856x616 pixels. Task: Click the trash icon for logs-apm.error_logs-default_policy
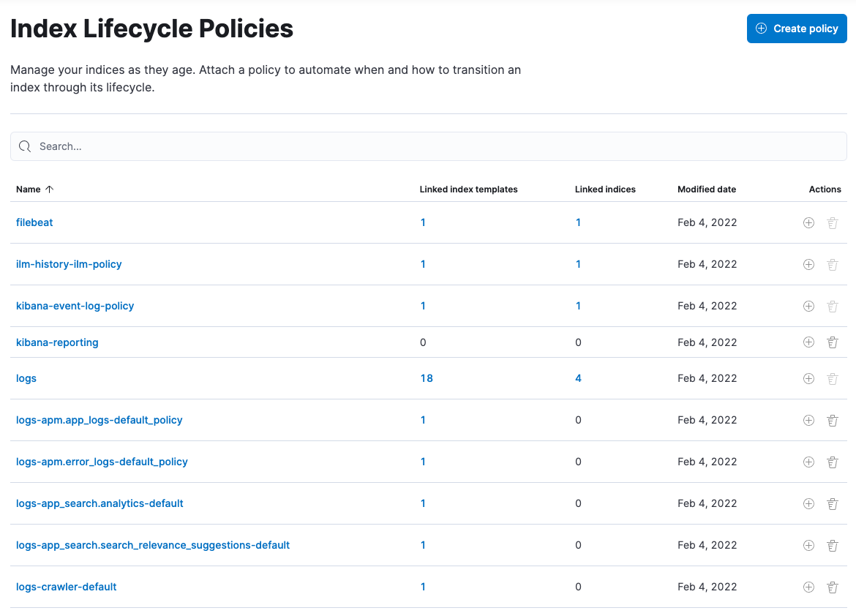tap(833, 462)
